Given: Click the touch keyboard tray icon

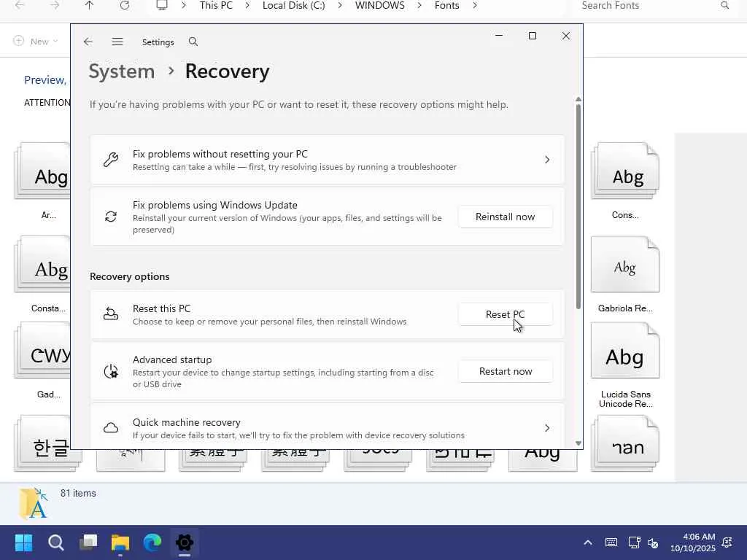Looking at the screenshot, I should (x=611, y=542).
